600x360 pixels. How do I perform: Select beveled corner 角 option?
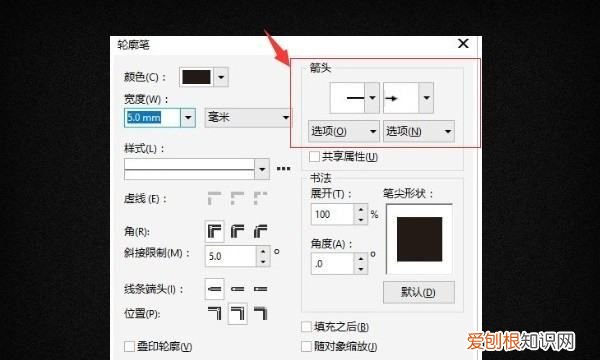pos(260,231)
